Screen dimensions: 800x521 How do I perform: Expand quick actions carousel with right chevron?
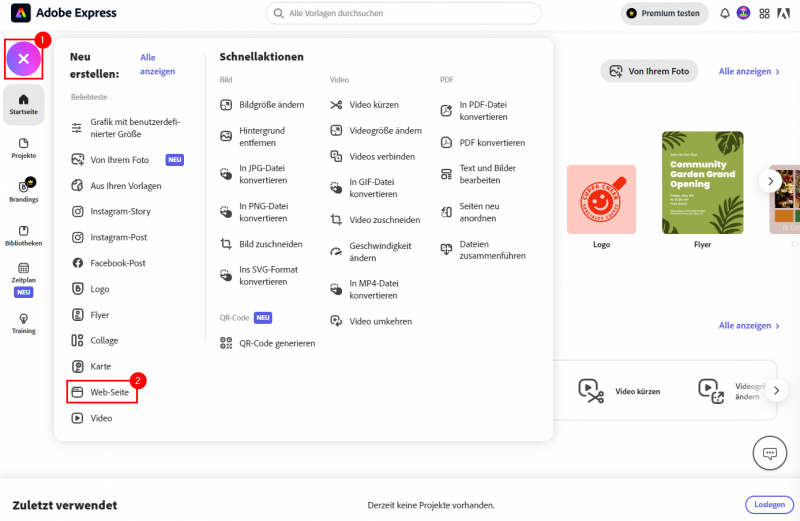click(776, 390)
